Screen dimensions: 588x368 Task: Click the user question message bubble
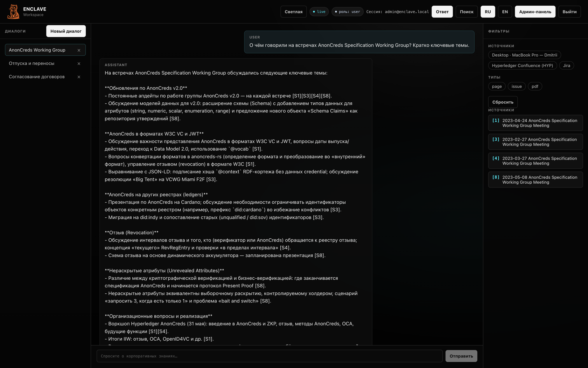tap(359, 42)
